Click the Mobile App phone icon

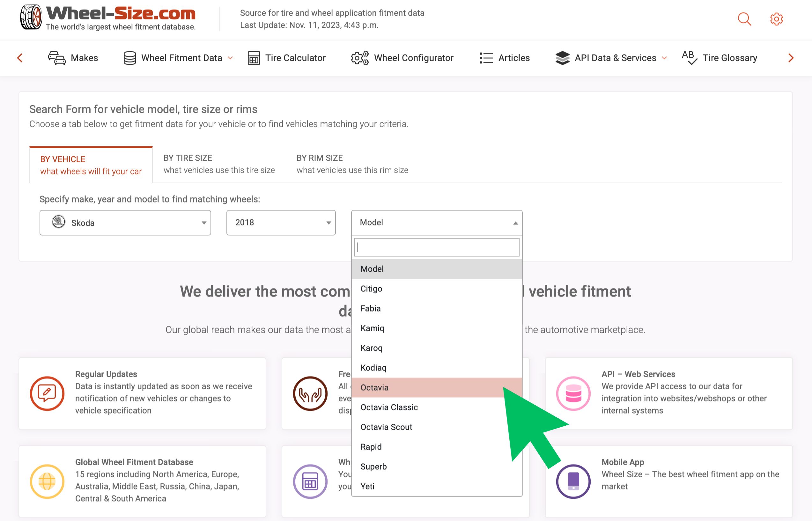[573, 481]
